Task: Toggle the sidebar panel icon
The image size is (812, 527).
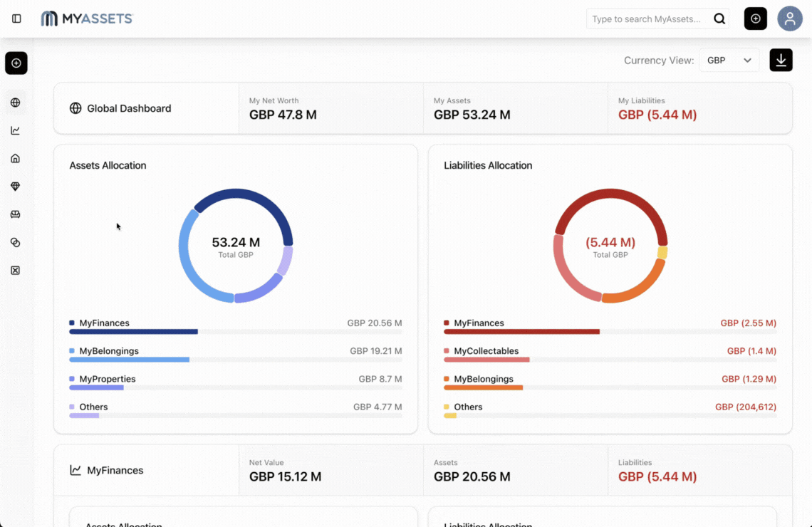Action: (16, 19)
